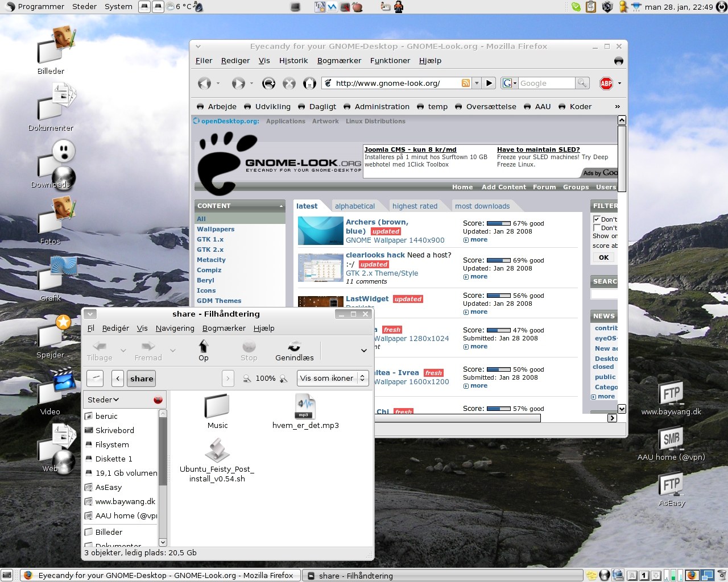The height and width of the screenshot is (582, 728).
Task: Close the Steder sidebar with red button
Action: point(158,400)
